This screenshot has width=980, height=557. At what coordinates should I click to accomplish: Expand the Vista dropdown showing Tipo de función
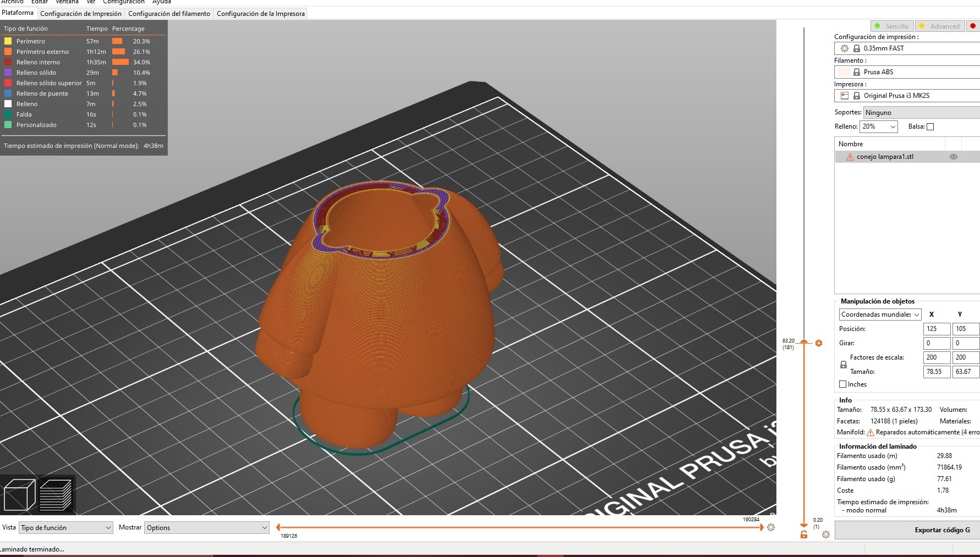pos(65,527)
